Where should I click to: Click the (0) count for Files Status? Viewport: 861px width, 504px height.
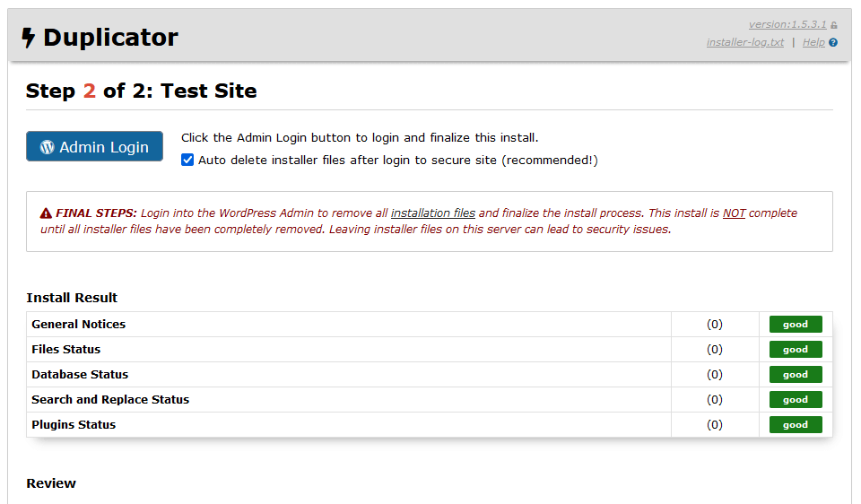(715, 349)
